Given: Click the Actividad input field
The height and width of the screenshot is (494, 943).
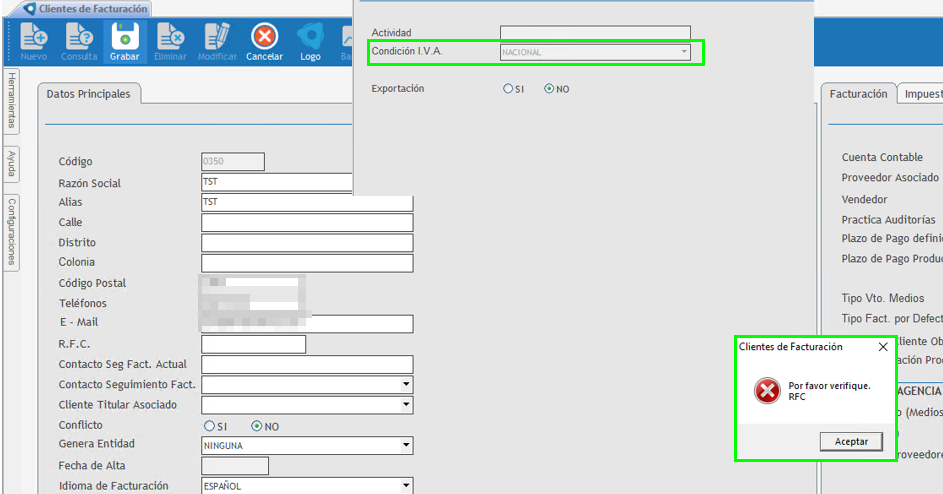Looking at the screenshot, I should (x=595, y=33).
